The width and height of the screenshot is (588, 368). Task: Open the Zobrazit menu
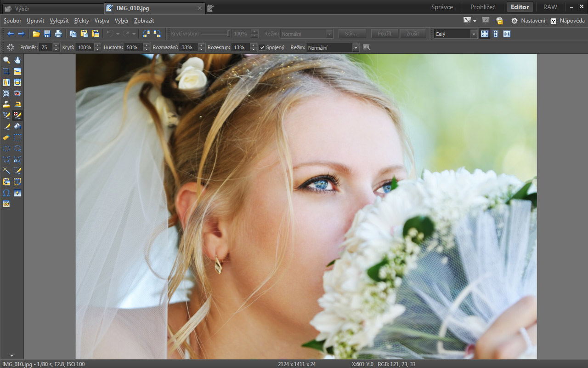coord(144,21)
